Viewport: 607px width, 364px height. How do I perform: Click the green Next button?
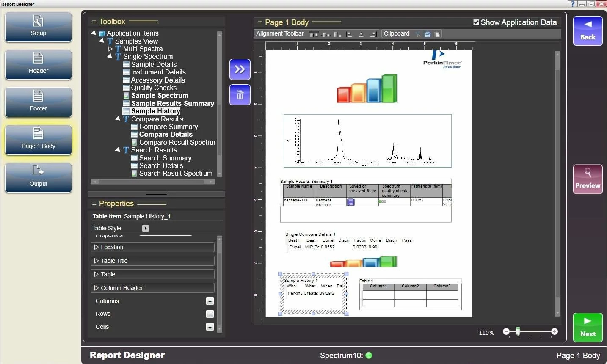[588, 327]
